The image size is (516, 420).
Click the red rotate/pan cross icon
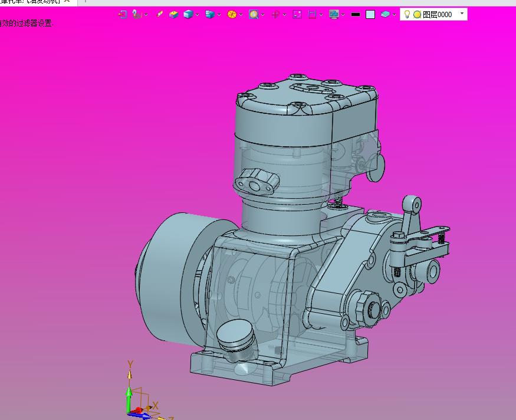pos(276,15)
